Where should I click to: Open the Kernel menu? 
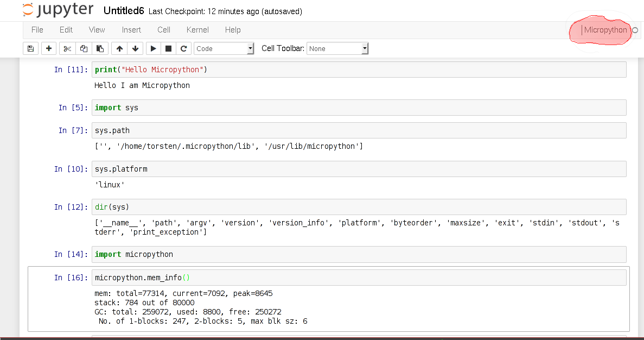(x=197, y=30)
